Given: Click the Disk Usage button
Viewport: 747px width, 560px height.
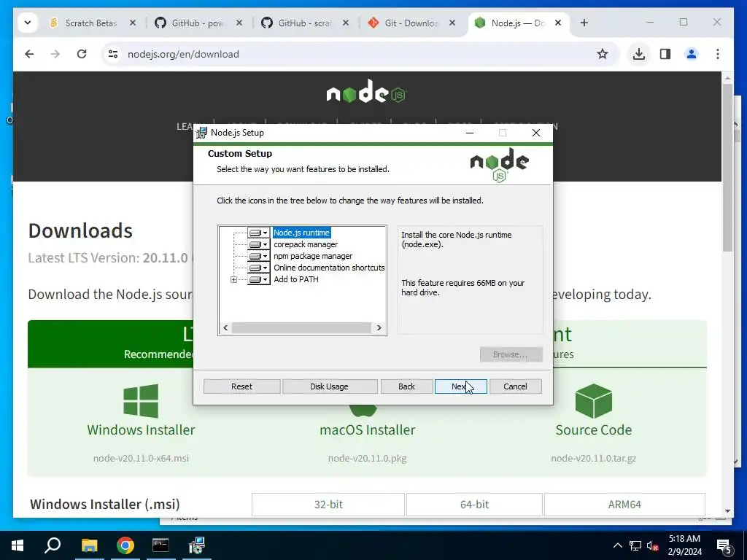Looking at the screenshot, I should click(x=329, y=386).
